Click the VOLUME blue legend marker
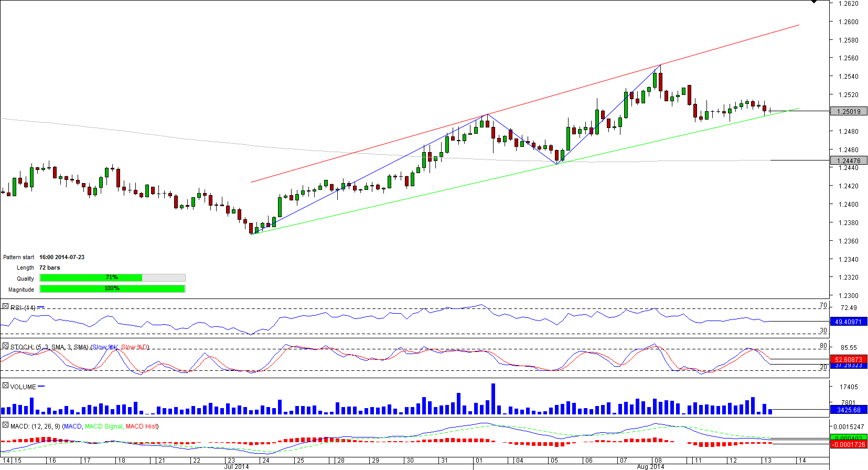This screenshot has height=470, width=868. [x=41, y=387]
